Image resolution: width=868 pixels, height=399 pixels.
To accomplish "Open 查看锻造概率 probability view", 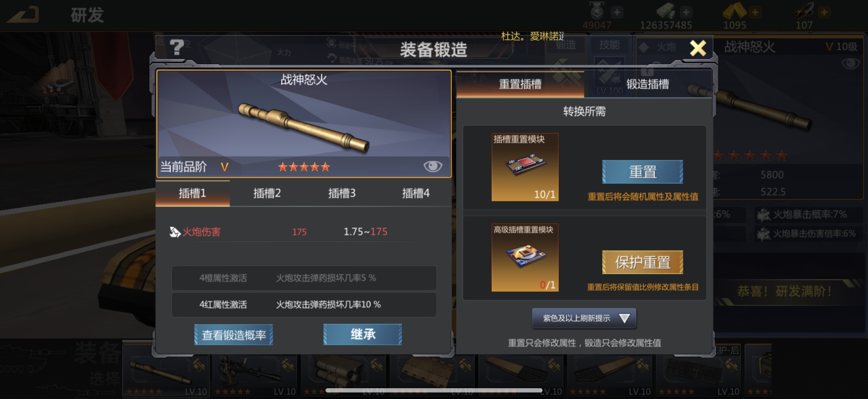I will (234, 335).
